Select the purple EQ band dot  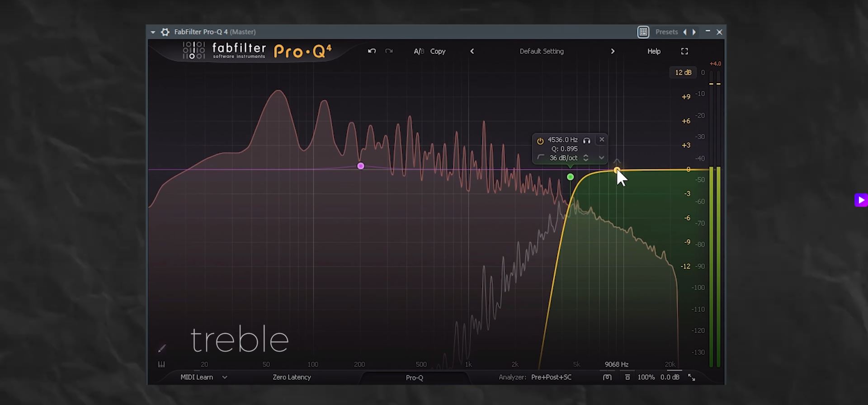coord(360,166)
